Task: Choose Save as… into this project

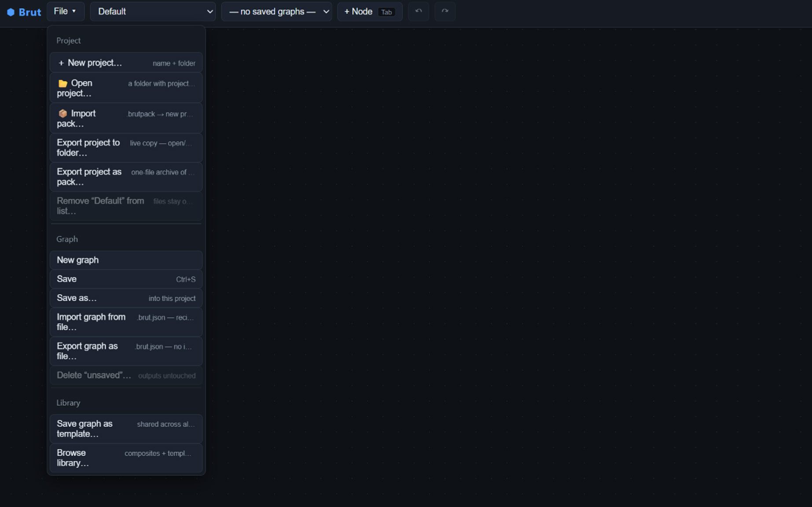Action: click(x=126, y=298)
